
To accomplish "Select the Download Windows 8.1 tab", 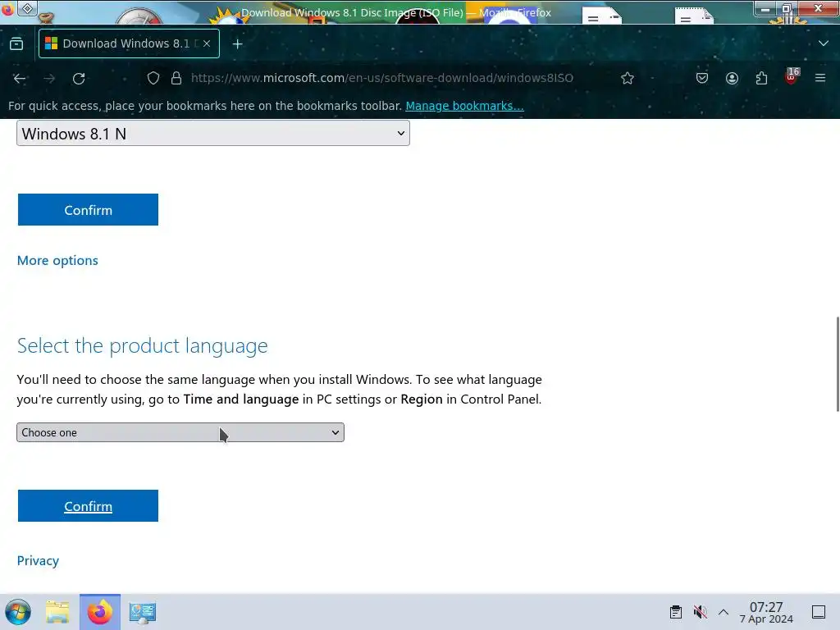I will pyautogui.click(x=129, y=43).
